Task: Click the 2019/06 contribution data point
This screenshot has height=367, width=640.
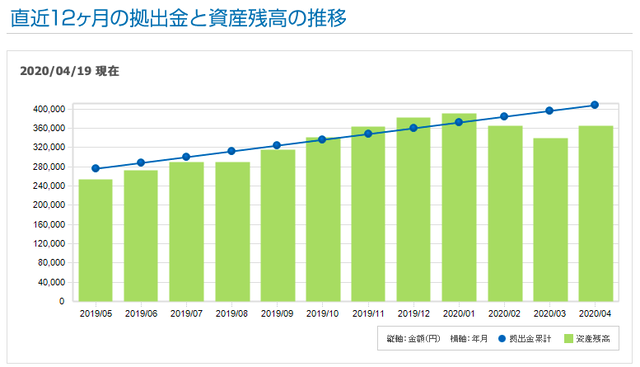Action: click(141, 162)
